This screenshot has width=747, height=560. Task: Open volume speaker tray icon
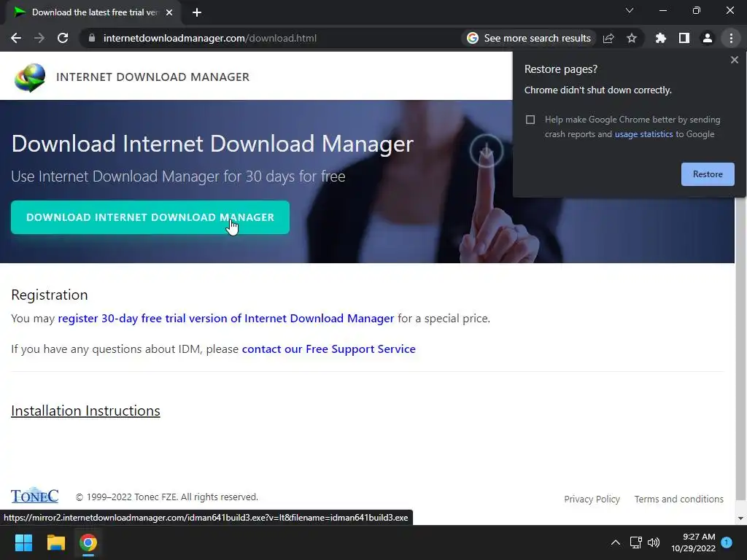click(654, 542)
